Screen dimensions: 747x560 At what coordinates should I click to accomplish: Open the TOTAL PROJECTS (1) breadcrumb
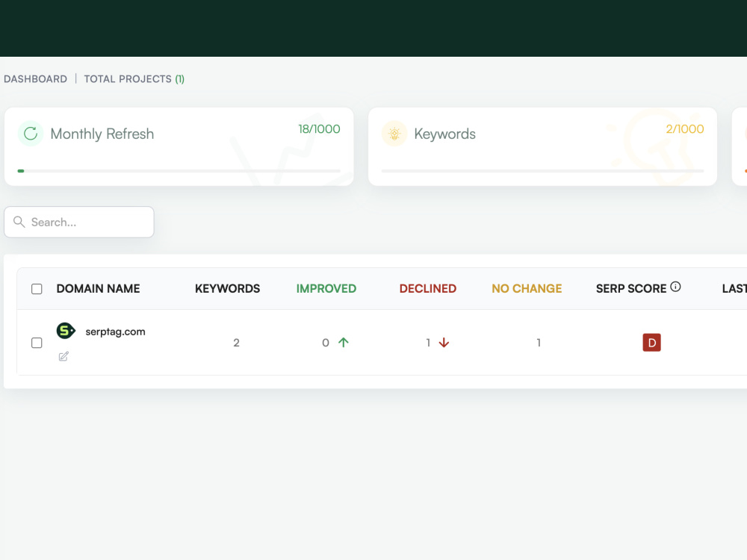(x=134, y=79)
